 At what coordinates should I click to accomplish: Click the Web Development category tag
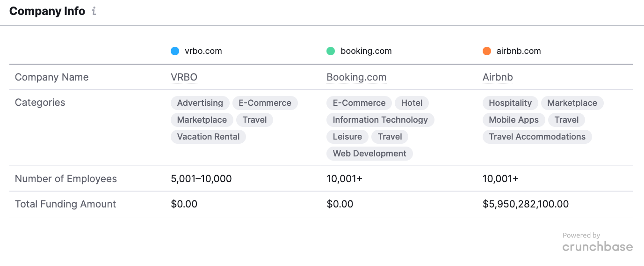pos(369,154)
